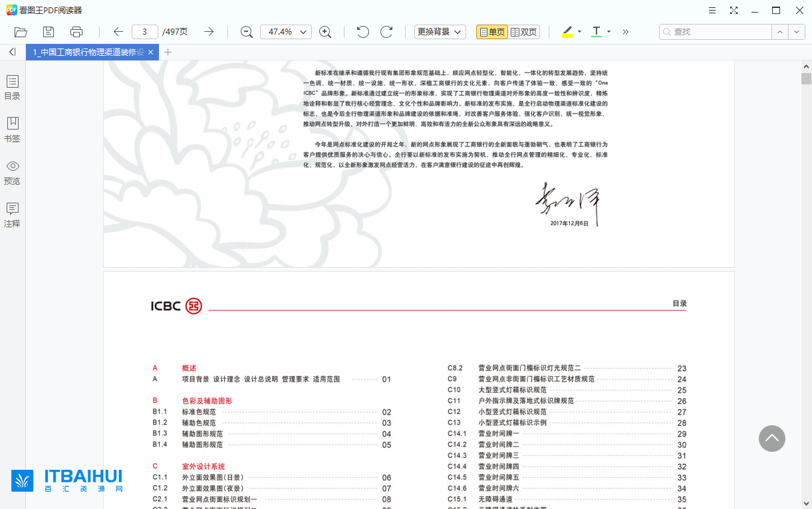Rotate the page clockwise

[386, 32]
